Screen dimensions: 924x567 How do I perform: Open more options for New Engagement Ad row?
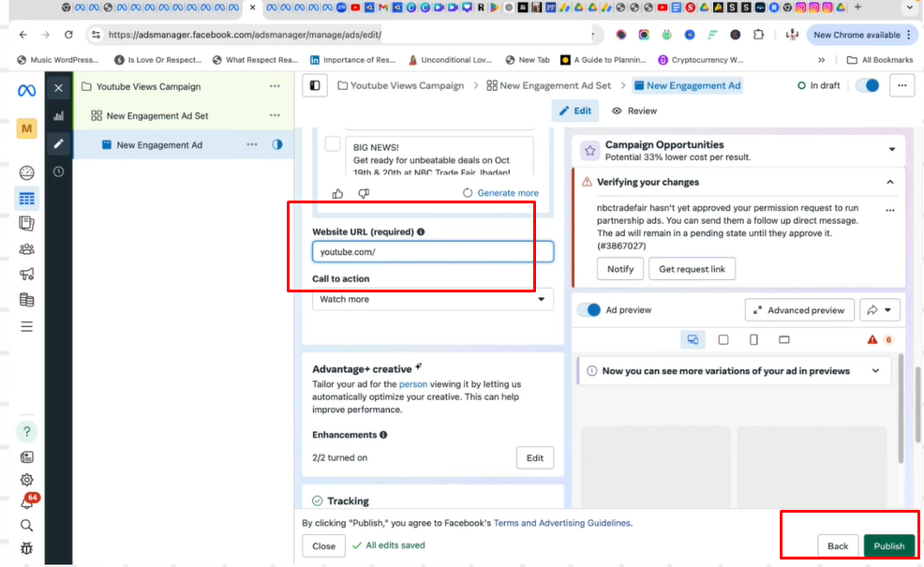point(252,144)
